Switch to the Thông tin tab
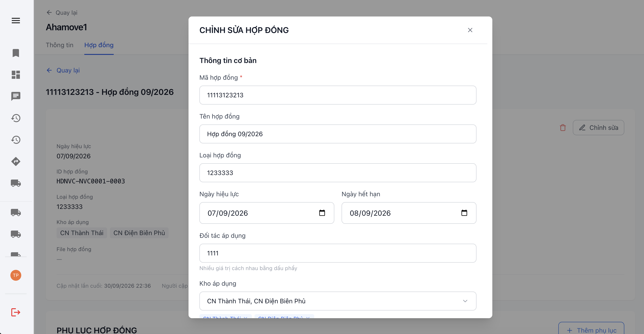Image resolution: width=644 pixels, height=334 pixels. tap(59, 45)
